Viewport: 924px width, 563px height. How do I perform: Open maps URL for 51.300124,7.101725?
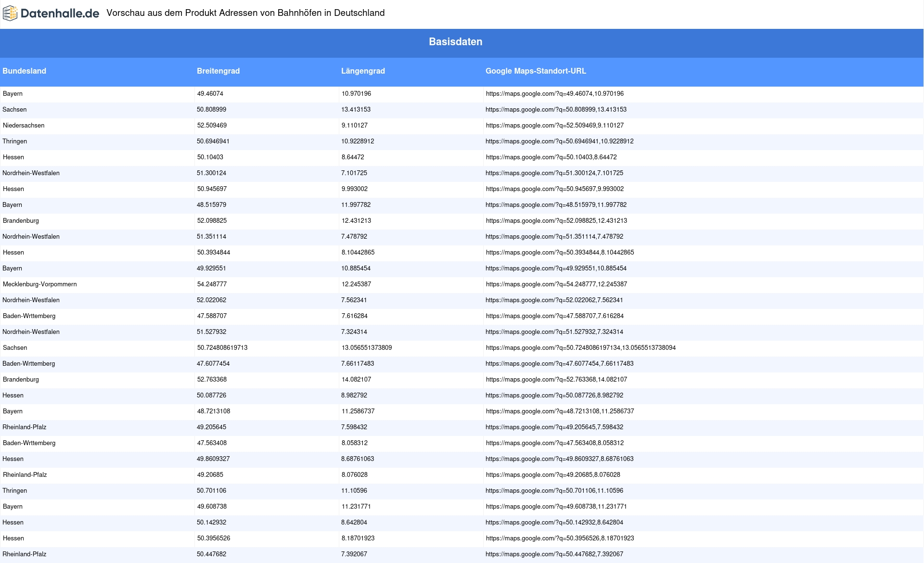(554, 173)
